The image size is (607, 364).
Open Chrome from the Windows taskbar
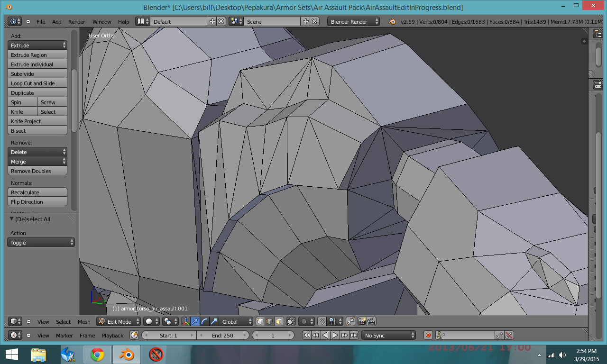coord(97,354)
